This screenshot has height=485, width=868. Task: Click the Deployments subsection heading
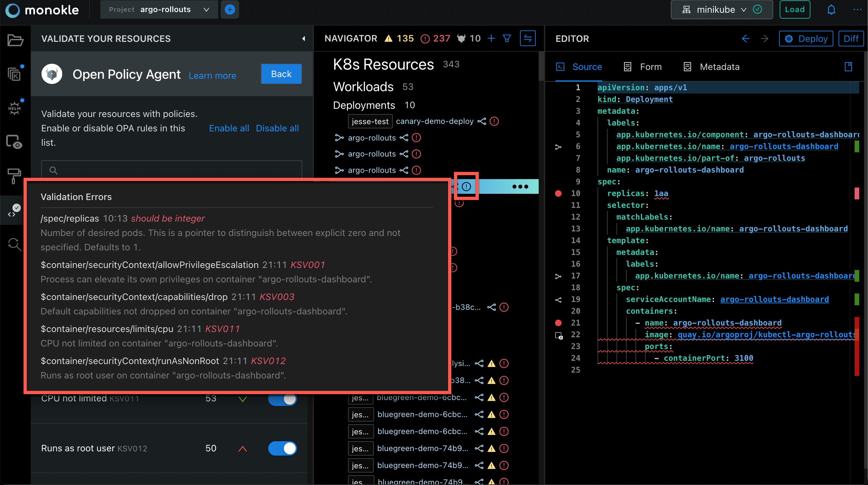364,105
